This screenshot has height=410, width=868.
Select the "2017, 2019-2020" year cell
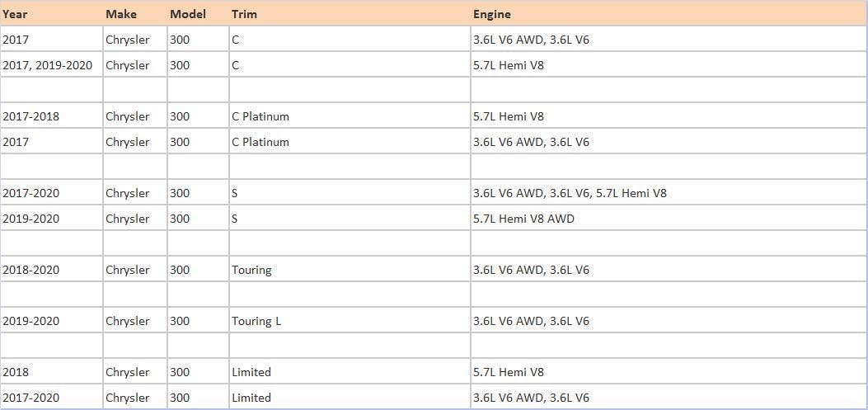pyautogui.click(x=48, y=65)
